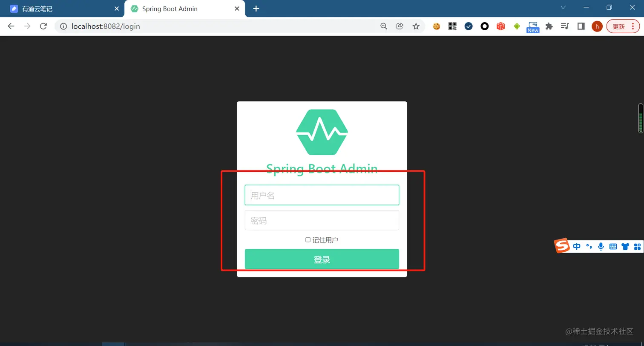
Task: Tick the 记住用户 checkbox
Action: pos(308,240)
